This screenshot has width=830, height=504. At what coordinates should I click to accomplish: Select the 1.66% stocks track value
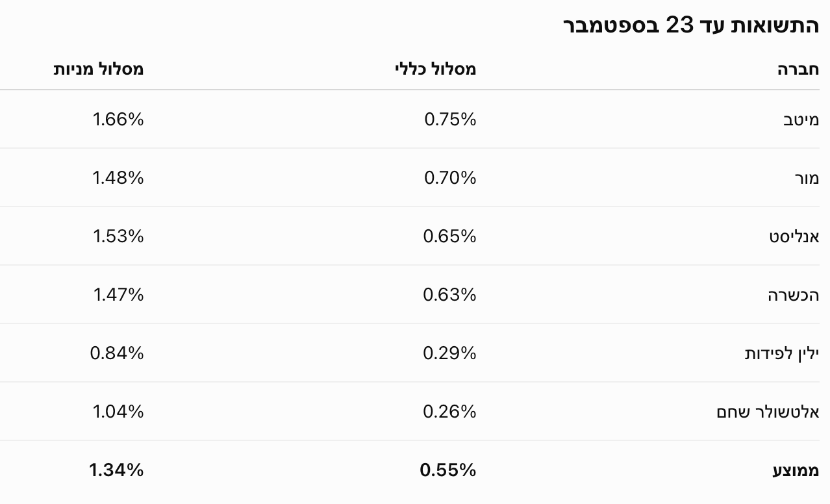coord(118,120)
